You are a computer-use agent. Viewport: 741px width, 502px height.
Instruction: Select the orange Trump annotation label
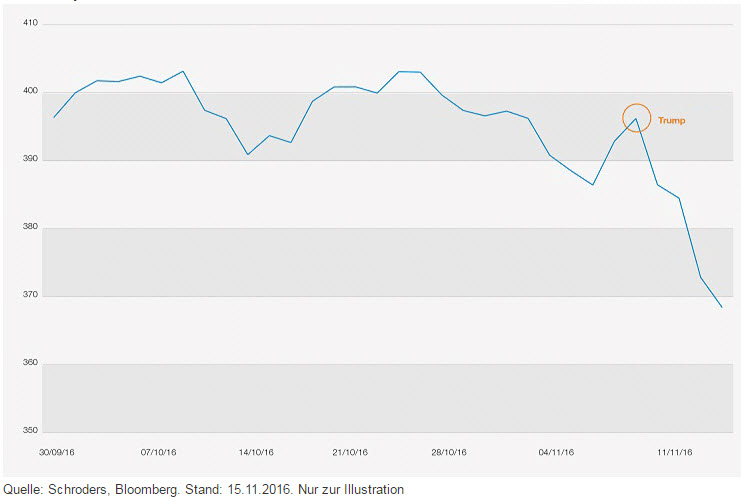click(672, 120)
